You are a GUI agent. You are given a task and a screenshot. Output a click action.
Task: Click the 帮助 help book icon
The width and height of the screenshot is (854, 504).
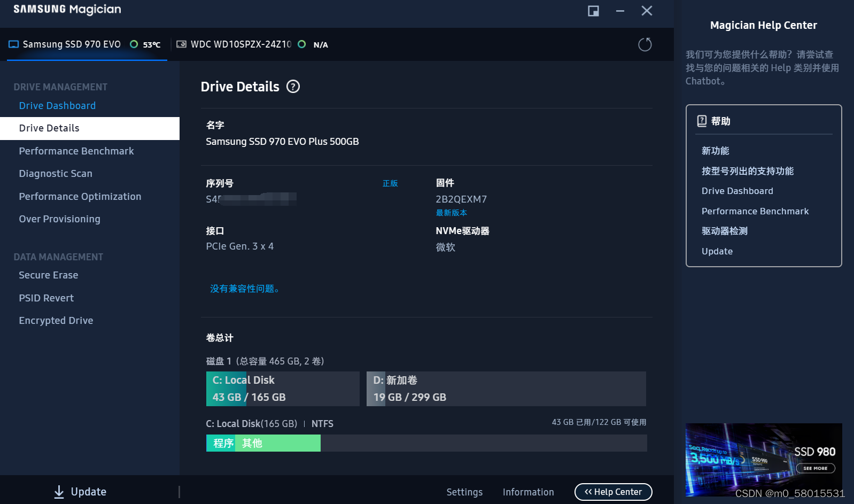[702, 121]
